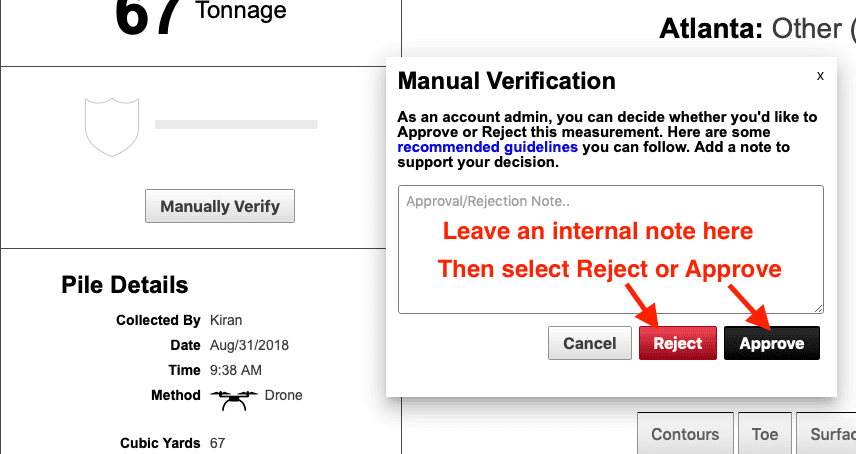This screenshot has width=856, height=454.
Task: Click the shield verification badge icon
Action: pyautogui.click(x=109, y=125)
